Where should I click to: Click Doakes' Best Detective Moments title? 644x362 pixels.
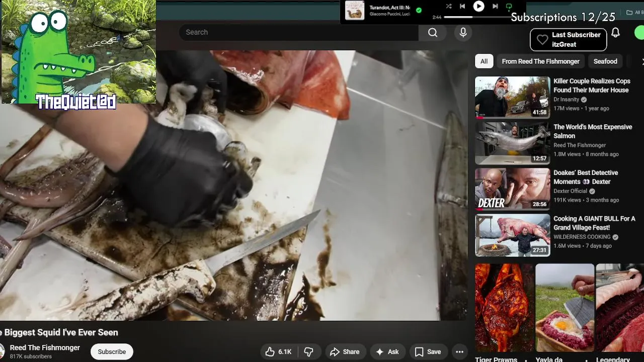pos(586,177)
